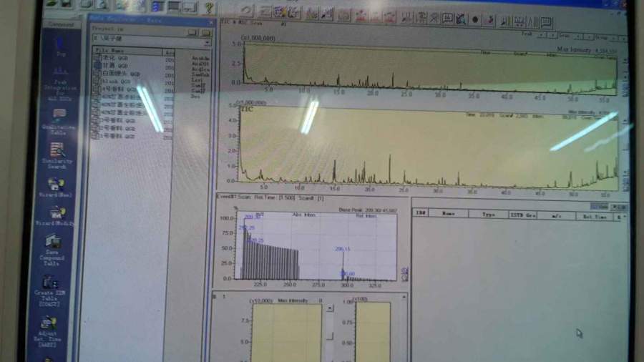Start the Wizard (Modify) icon
644x362 pixels.
tap(57, 216)
